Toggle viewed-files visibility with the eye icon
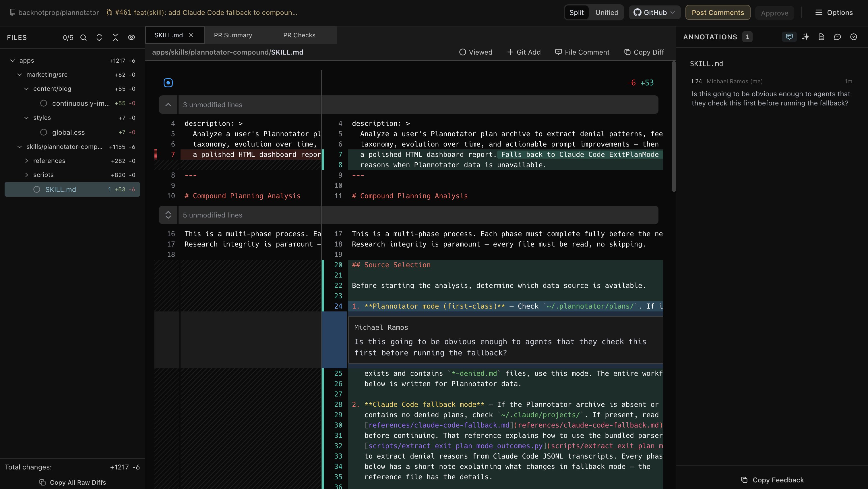The width and height of the screenshot is (868, 489). coord(131,37)
